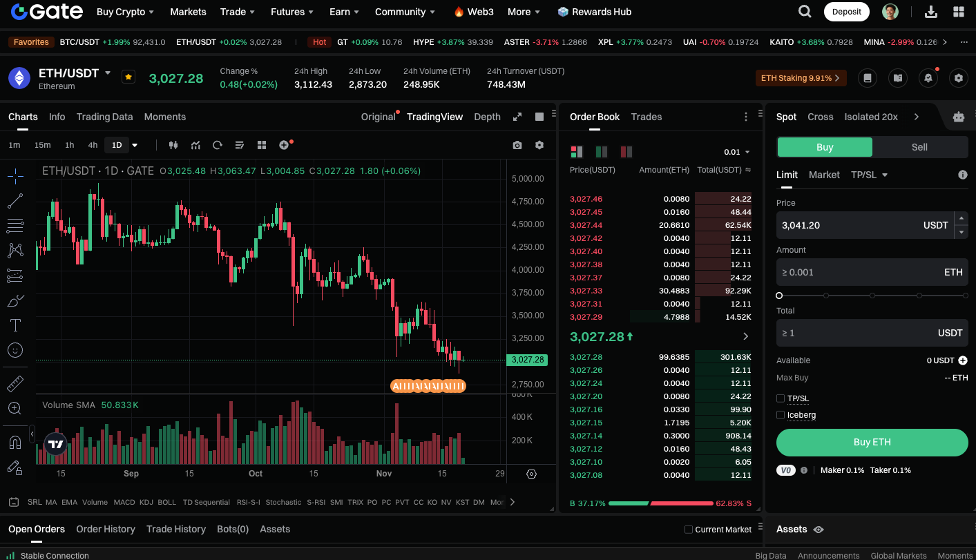The image size is (976, 560).
Task: Click the white Deposit button
Action: click(847, 12)
